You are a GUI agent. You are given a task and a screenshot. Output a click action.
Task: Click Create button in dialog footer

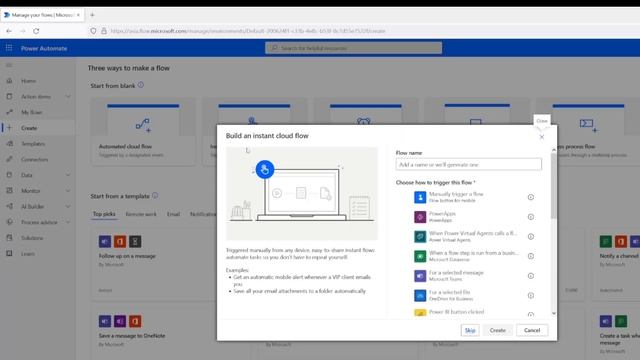click(x=498, y=330)
